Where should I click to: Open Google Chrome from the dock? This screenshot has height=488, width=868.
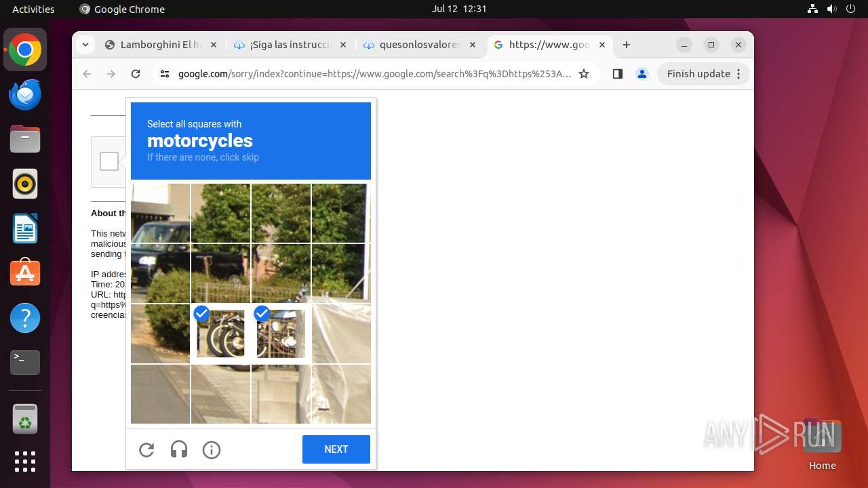[x=25, y=50]
